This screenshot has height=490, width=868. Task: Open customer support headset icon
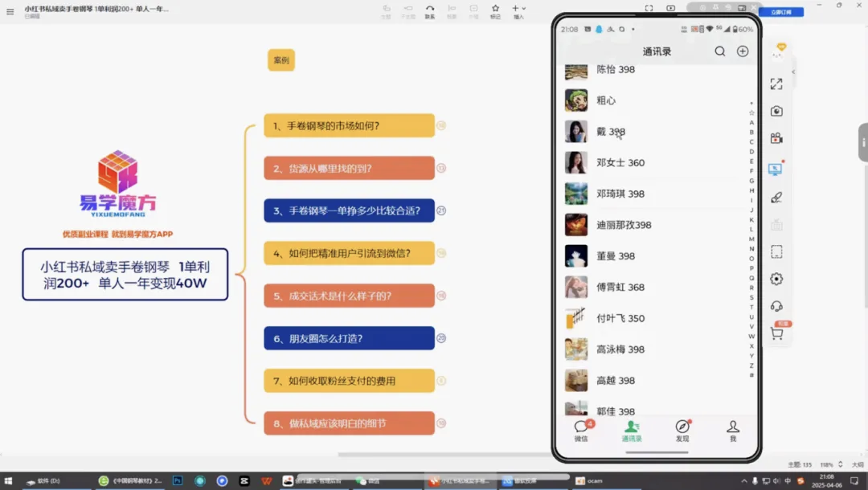776,306
